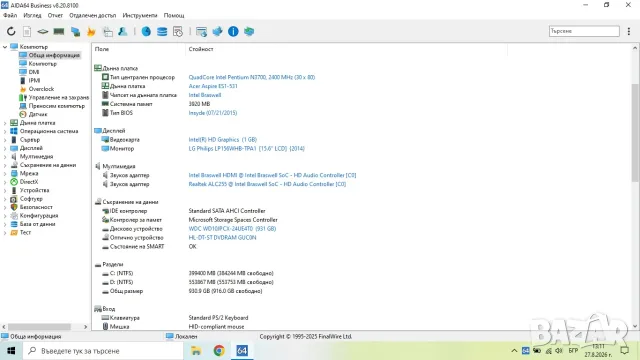Open the Realtek ALC255 audio link
Image resolution: width=640 pixels, height=360 pixels.
[267, 184]
